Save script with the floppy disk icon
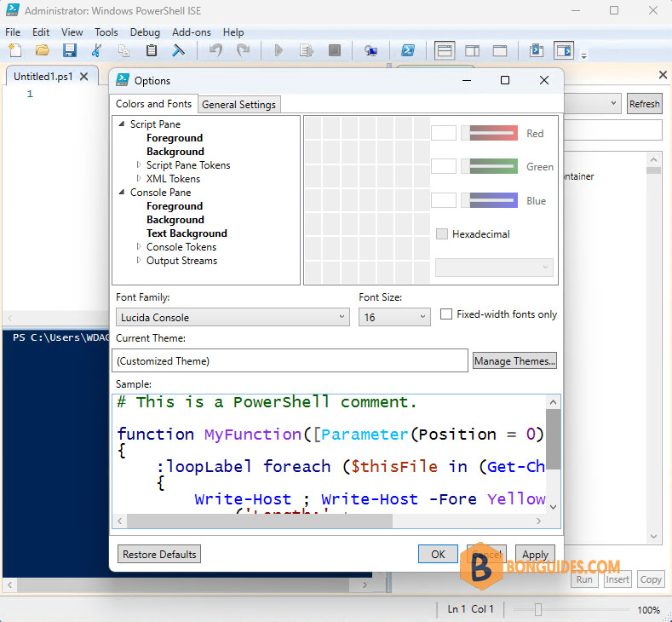Viewport: 672px width, 622px height. tap(70, 50)
